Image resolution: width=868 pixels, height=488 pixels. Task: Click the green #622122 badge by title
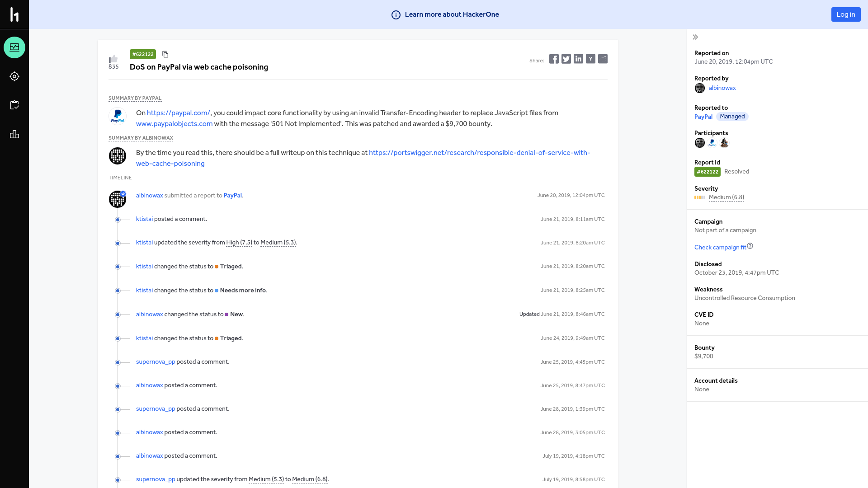pos(143,54)
